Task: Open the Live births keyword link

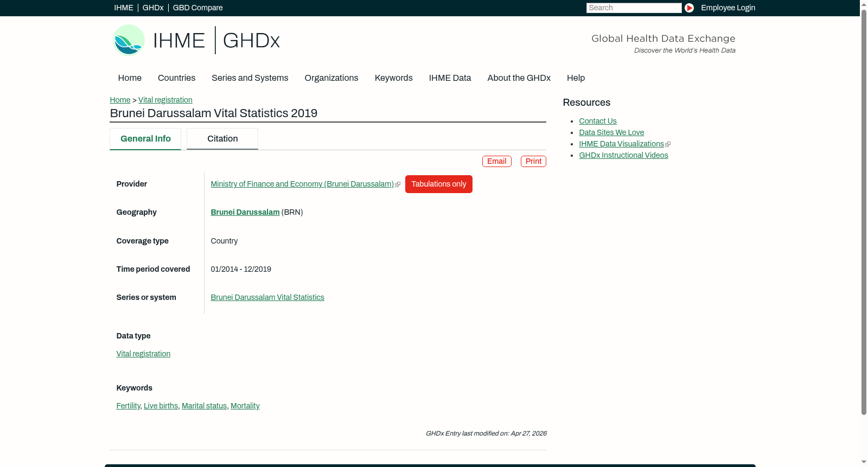Action: click(161, 406)
